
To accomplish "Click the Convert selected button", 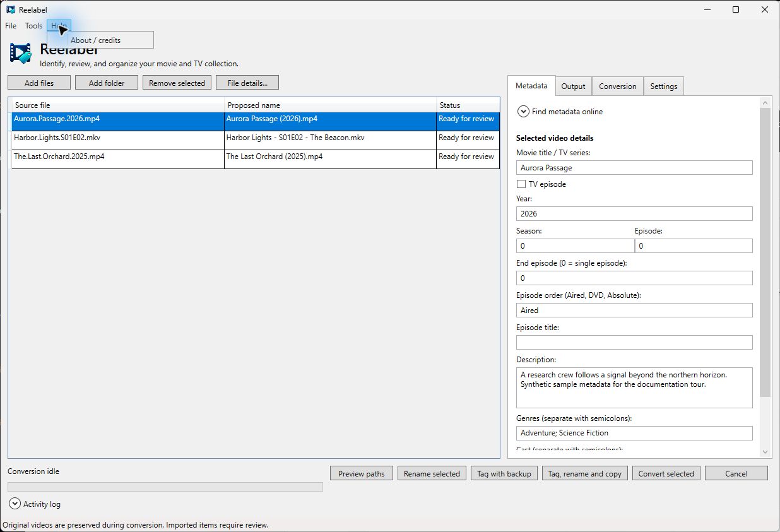I will [x=666, y=473].
